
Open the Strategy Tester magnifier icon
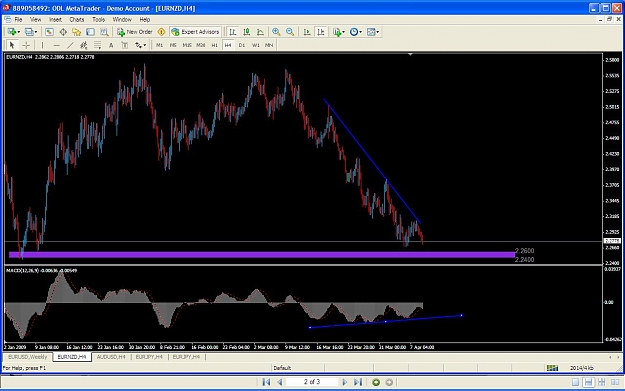(x=104, y=32)
